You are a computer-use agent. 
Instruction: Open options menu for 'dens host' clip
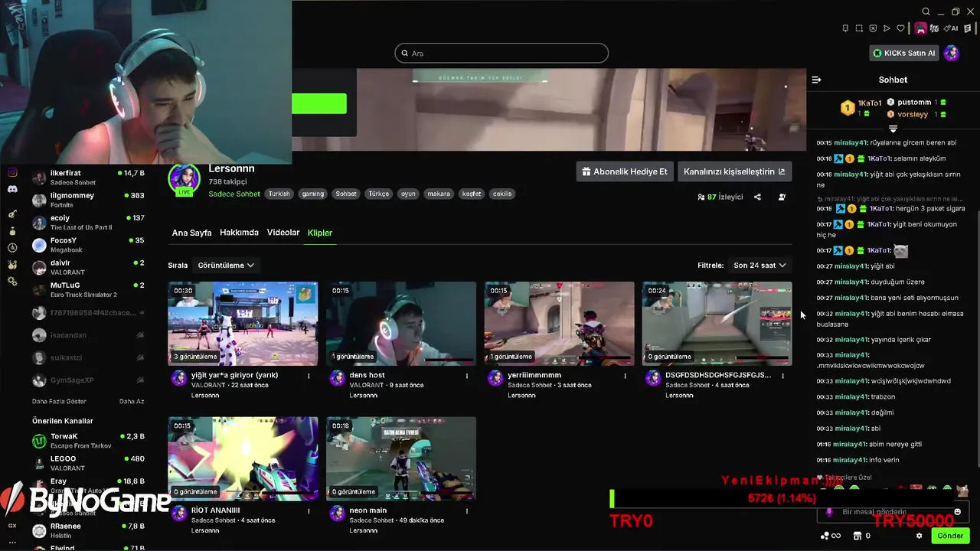point(467,376)
